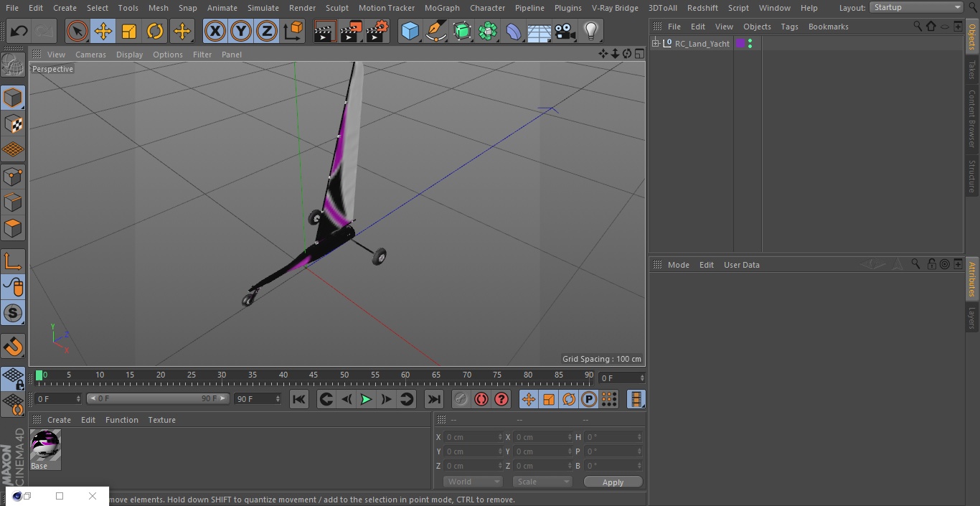The height and width of the screenshot is (506, 980).
Task: Open the MoGraph menu
Action: click(x=442, y=8)
